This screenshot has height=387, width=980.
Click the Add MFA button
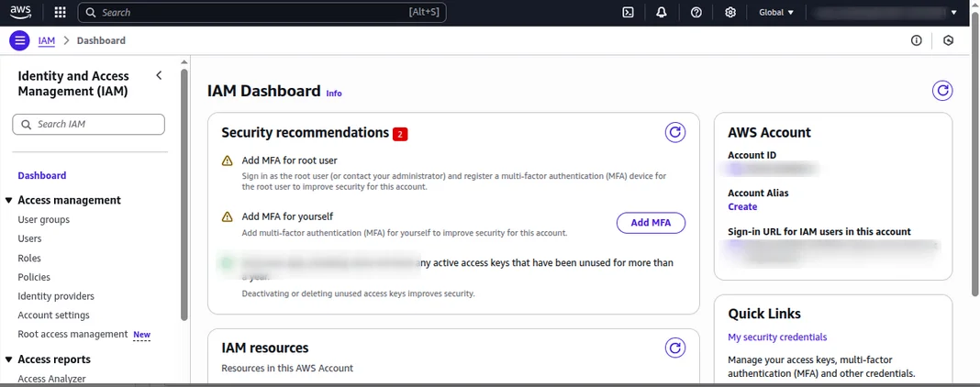coord(651,223)
